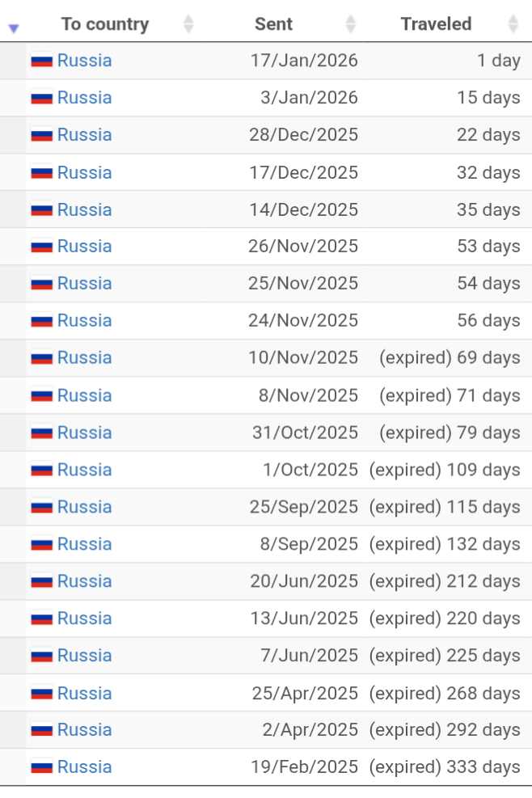Click the To country column header

(105, 24)
